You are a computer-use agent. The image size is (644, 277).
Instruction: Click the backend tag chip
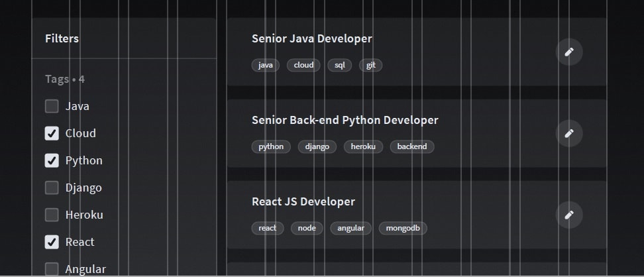point(412,146)
